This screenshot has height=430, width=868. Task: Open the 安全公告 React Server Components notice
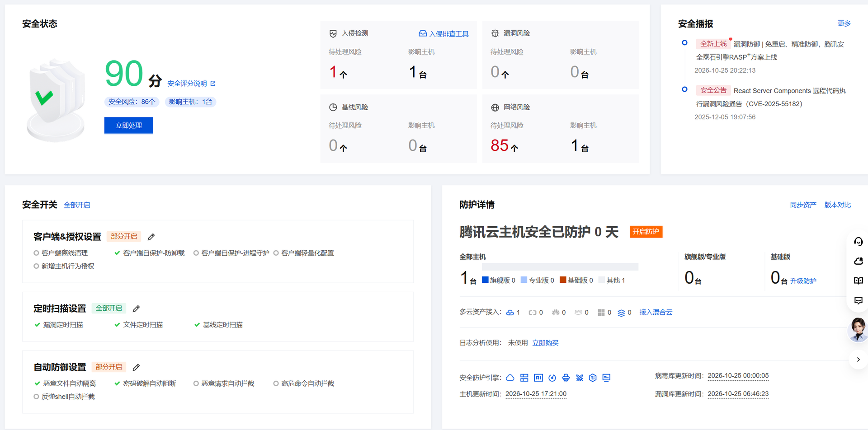(x=771, y=97)
